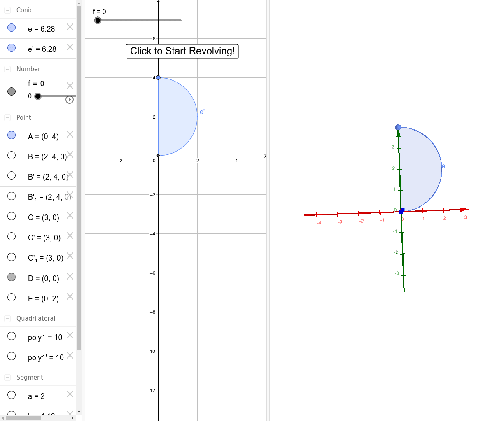Toggle visibility of conic e
This screenshot has width=504, height=422.
tap(11, 28)
